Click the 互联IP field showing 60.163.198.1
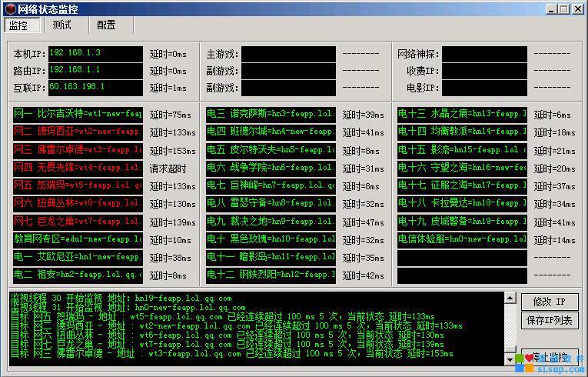Image resolution: width=588 pixels, height=377 pixels. [x=95, y=88]
